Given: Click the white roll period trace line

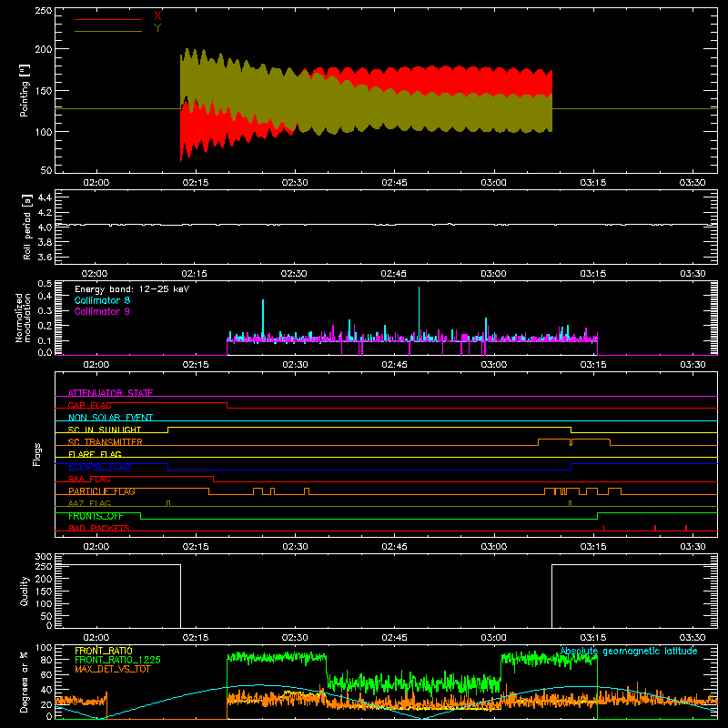Looking at the screenshot, I should 386,225.
